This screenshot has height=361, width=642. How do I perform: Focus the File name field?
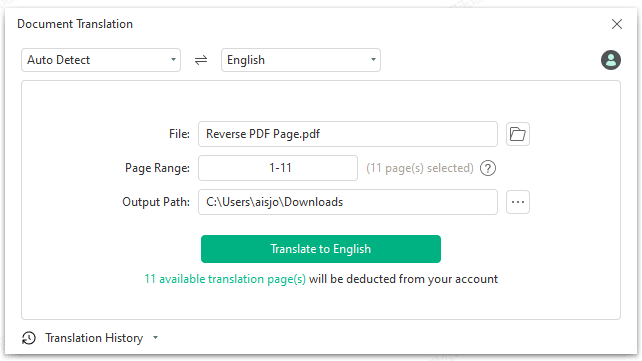pos(348,134)
